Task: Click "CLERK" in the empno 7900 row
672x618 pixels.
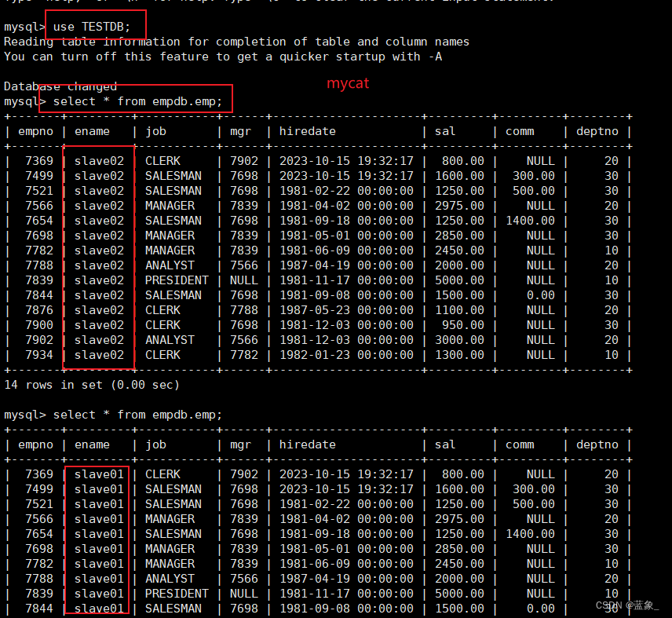Action: [163, 325]
